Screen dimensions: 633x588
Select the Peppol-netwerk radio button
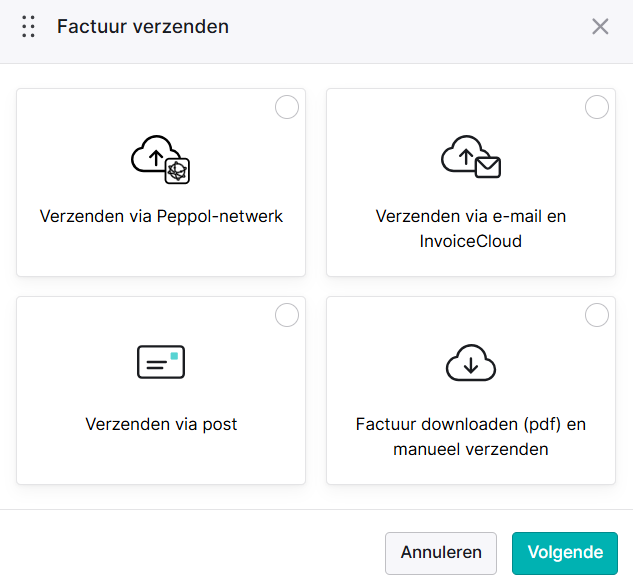[x=287, y=107]
